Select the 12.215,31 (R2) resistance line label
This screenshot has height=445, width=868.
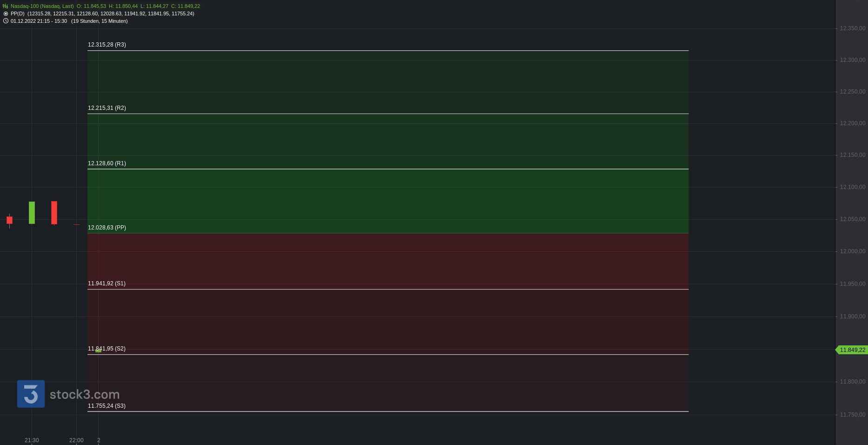coord(107,108)
